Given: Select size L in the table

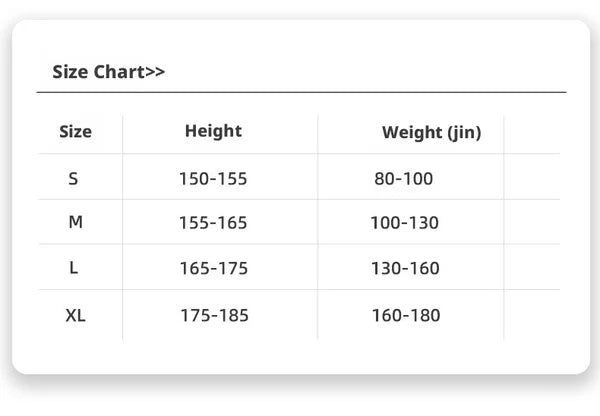Looking at the screenshot, I should pyautogui.click(x=74, y=268).
